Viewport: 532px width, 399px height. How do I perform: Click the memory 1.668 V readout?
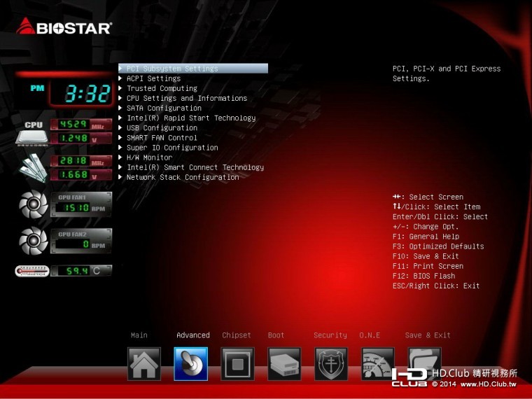coord(81,175)
